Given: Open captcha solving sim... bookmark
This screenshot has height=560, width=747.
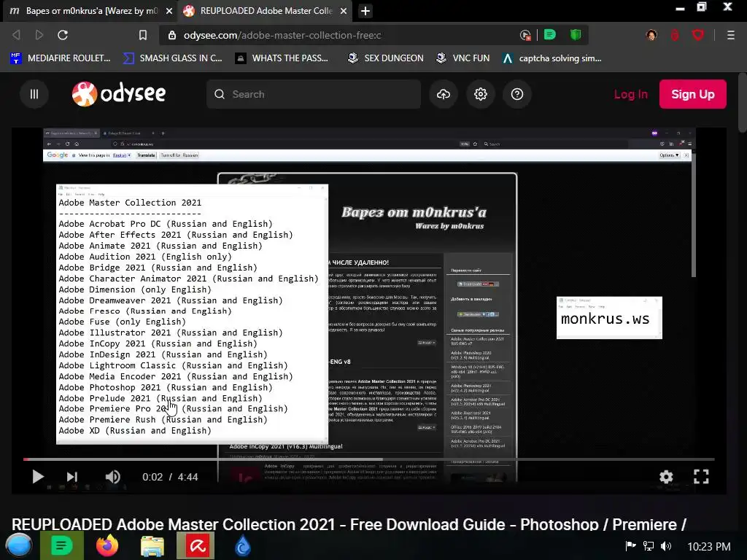Looking at the screenshot, I should tap(552, 58).
